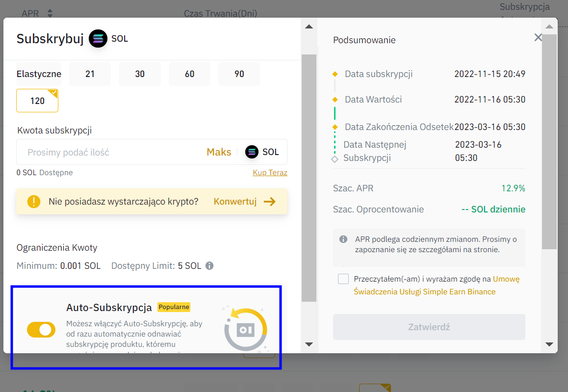Click right panel scrollbar down arrow
Image resolution: width=568 pixels, height=392 pixels.
[x=549, y=344]
